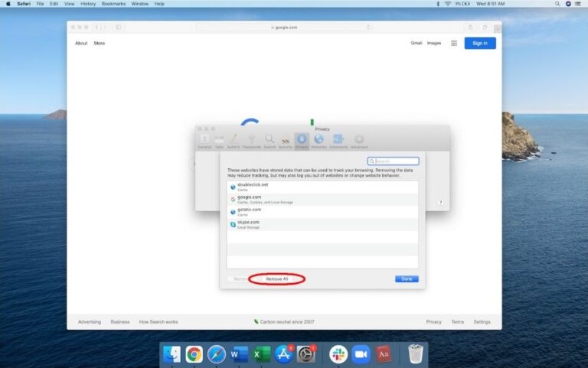Open the View menu
588x368 pixels.
pyautogui.click(x=69, y=4)
